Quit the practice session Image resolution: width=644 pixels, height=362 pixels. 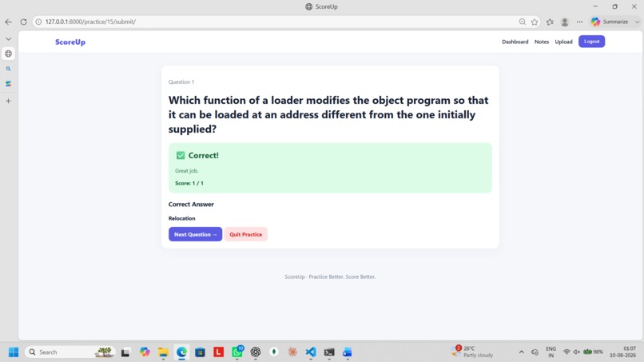pos(245,234)
